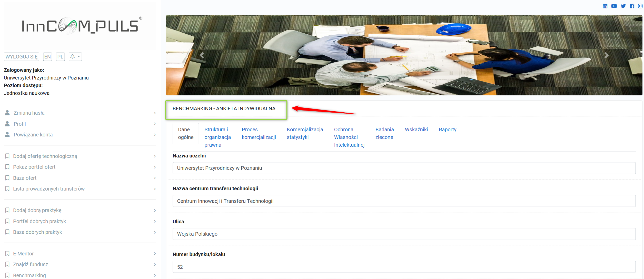Go to previous carousel image
Viewport: 644px width, 279px height.
[202, 55]
